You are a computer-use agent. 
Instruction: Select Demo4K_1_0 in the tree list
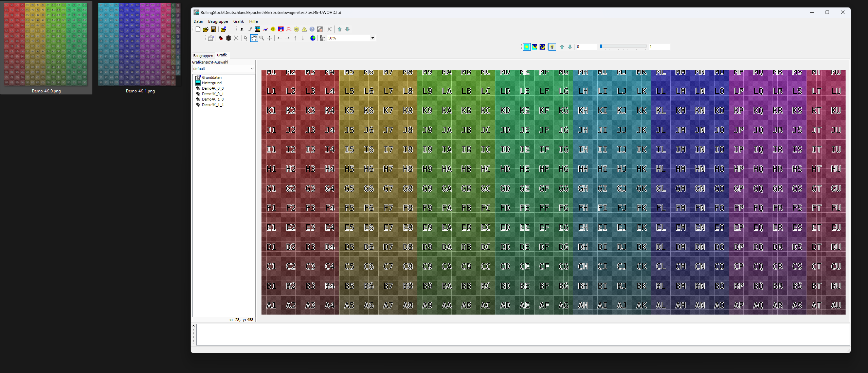(213, 99)
